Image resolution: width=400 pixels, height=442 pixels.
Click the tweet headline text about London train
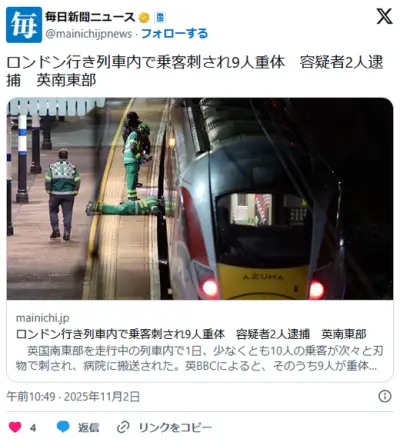(x=195, y=71)
